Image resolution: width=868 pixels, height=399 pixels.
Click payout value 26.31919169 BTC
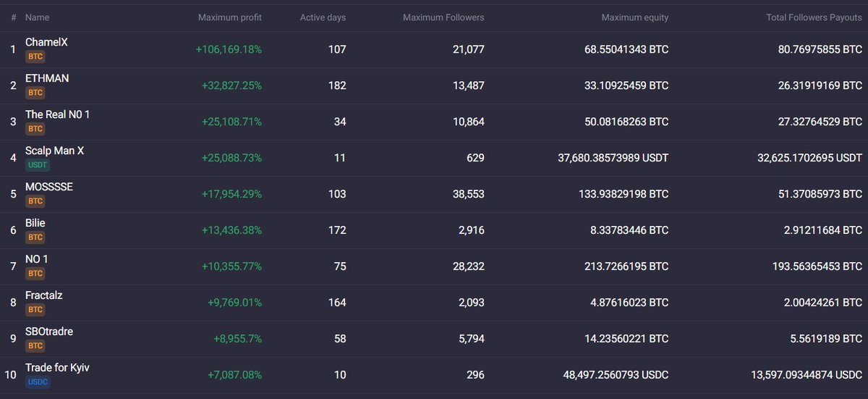[820, 85]
